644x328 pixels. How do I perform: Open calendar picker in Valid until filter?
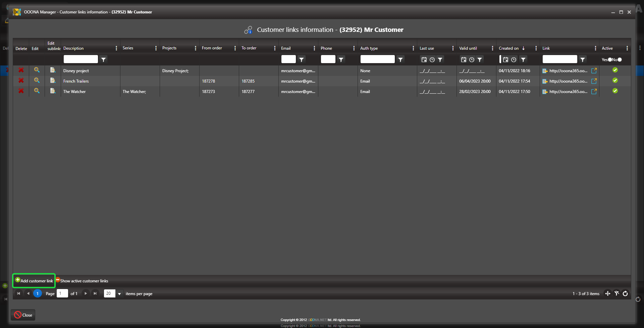(x=464, y=59)
